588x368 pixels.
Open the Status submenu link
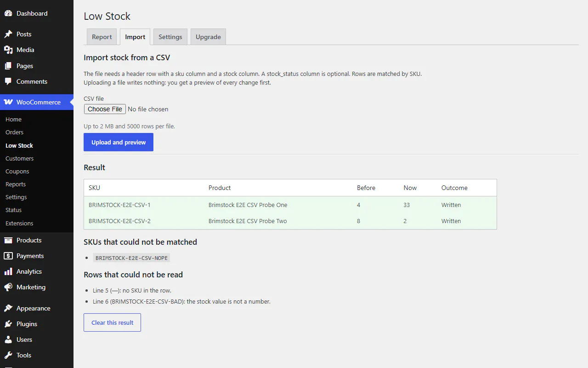13,210
